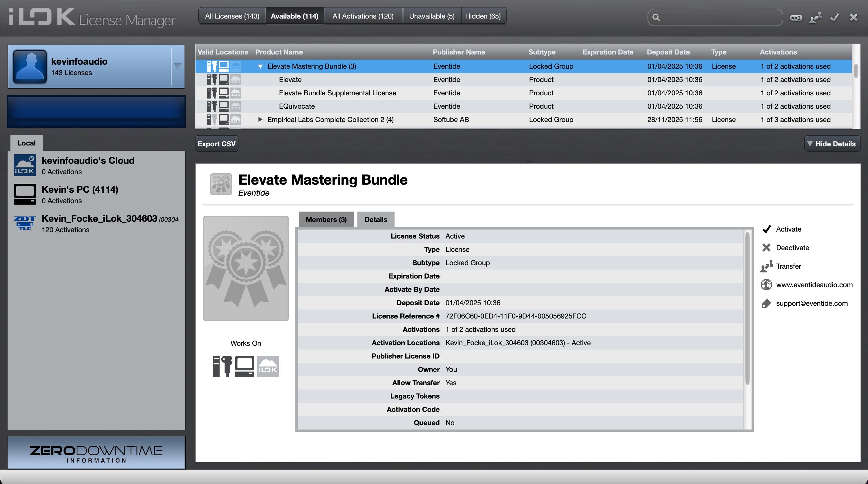Click the iLok USB key Works On icon
This screenshot has width=868, height=484.
(223, 366)
